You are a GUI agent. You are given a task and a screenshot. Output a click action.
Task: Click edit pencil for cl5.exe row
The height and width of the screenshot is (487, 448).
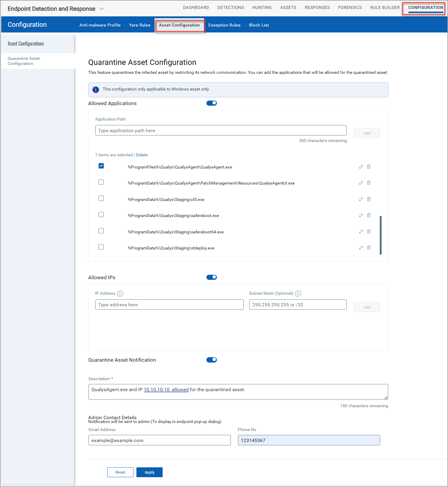coord(361,199)
